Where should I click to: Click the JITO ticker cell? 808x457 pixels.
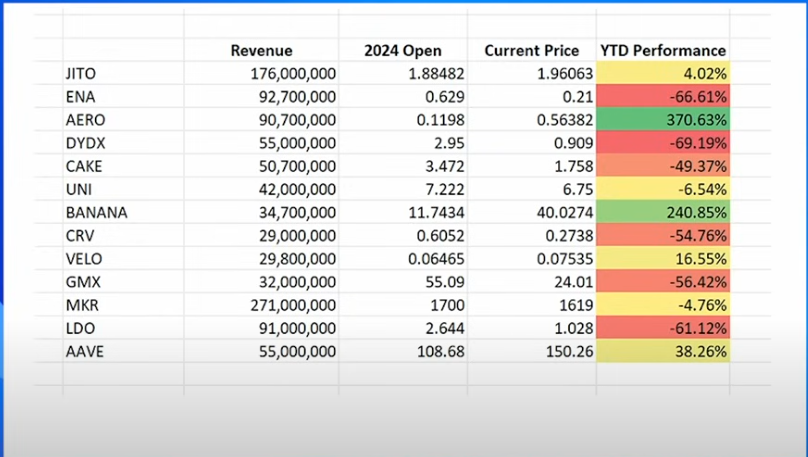point(124,74)
